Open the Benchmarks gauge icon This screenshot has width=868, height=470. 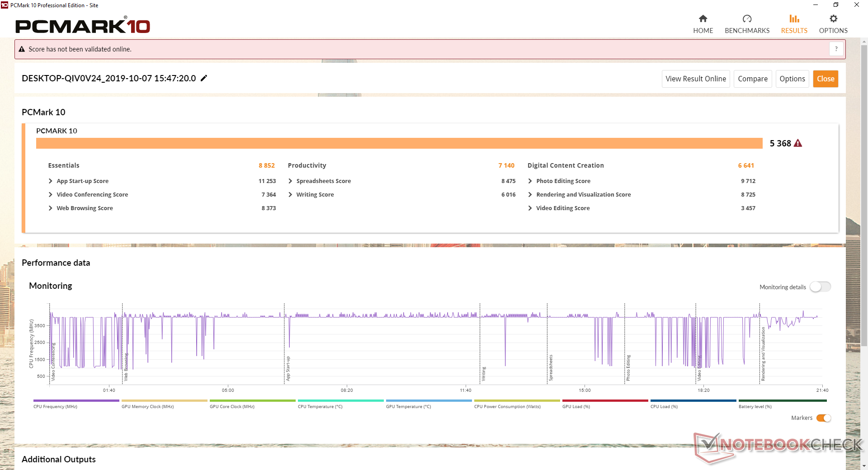click(x=747, y=19)
